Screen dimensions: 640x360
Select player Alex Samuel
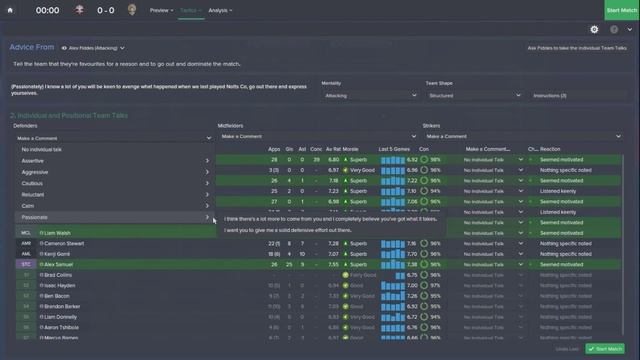pos(58,264)
